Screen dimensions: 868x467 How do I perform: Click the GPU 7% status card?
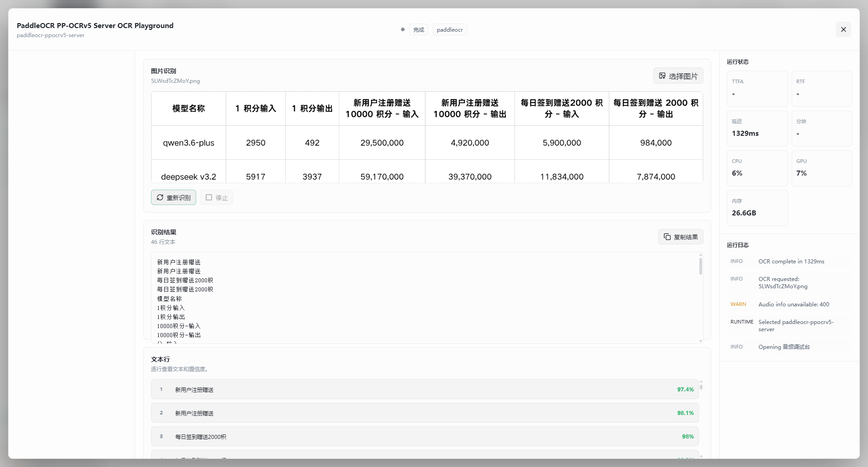[822, 168]
